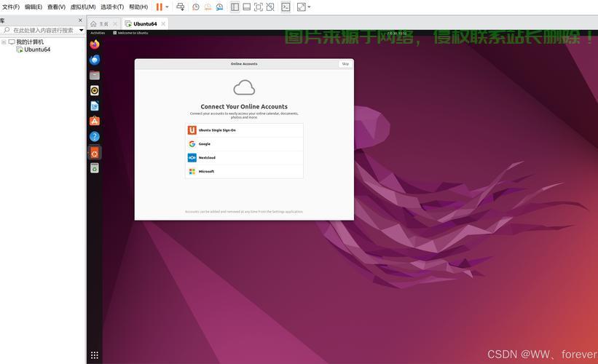The image size is (598, 364).
Task: Open the 编辑(E) menu
Action: [x=34, y=7]
